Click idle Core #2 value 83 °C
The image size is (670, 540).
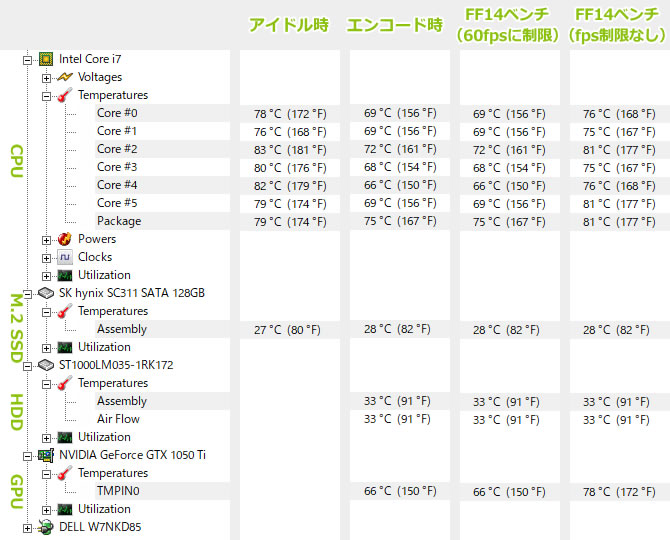click(290, 150)
